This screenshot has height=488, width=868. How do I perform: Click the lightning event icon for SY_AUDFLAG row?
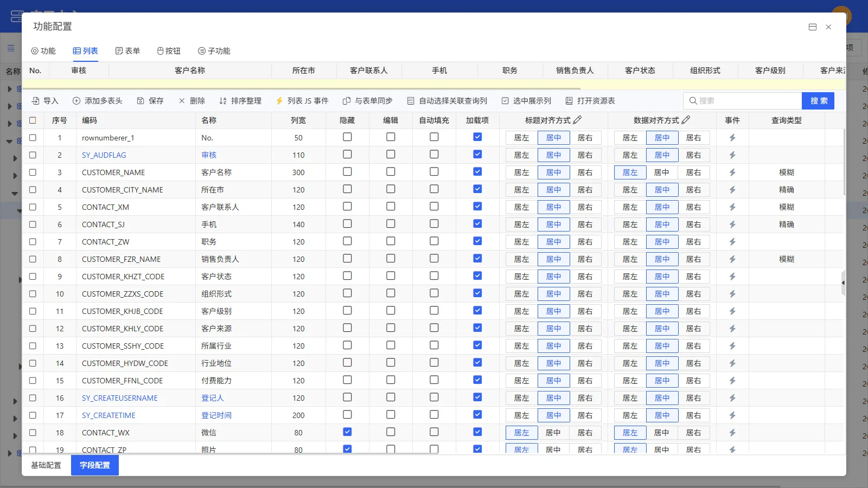pyautogui.click(x=732, y=155)
